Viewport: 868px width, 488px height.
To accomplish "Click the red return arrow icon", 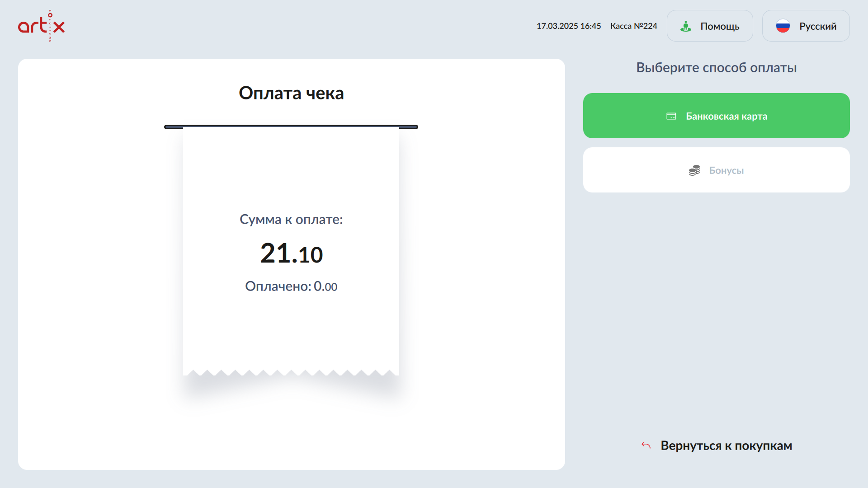I will point(646,446).
